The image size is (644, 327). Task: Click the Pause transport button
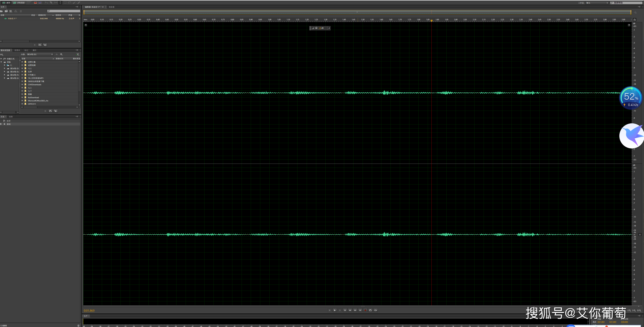coord(340,310)
